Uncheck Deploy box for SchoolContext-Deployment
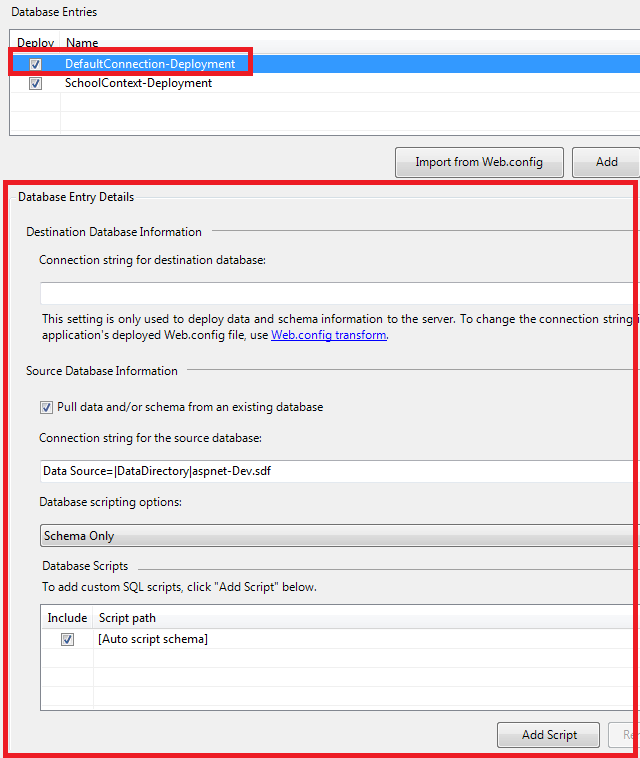This screenshot has height=758, width=640. (35, 83)
